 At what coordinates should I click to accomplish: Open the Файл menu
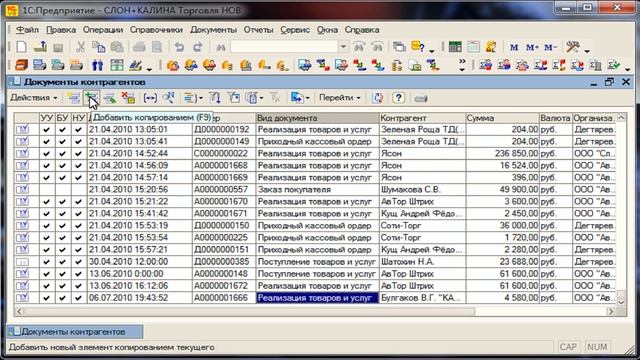point(27,30)
